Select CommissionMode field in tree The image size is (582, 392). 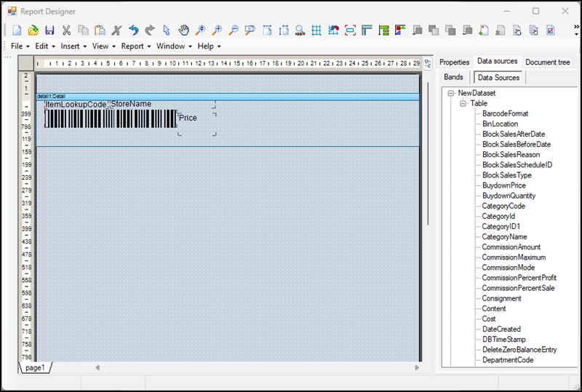508,268
